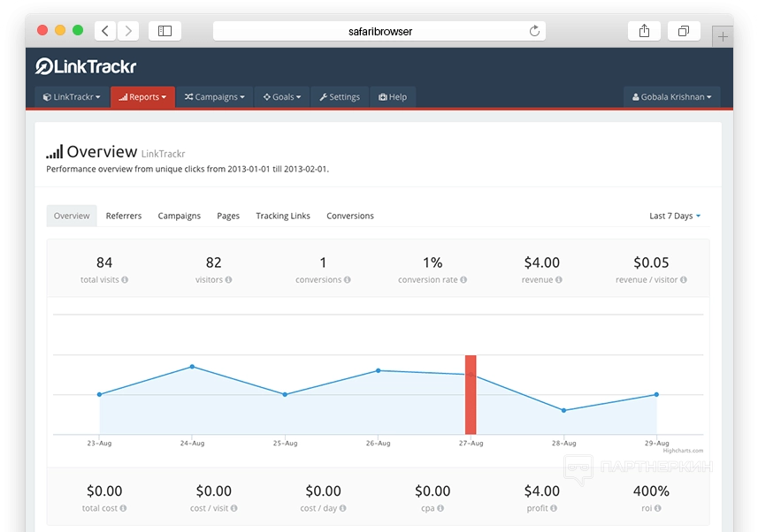Image resolution: width=758 pixels, height=532 pixels.
Task: Click the info icon beside revenue / visitor
Action: click(x=684, y=280)
